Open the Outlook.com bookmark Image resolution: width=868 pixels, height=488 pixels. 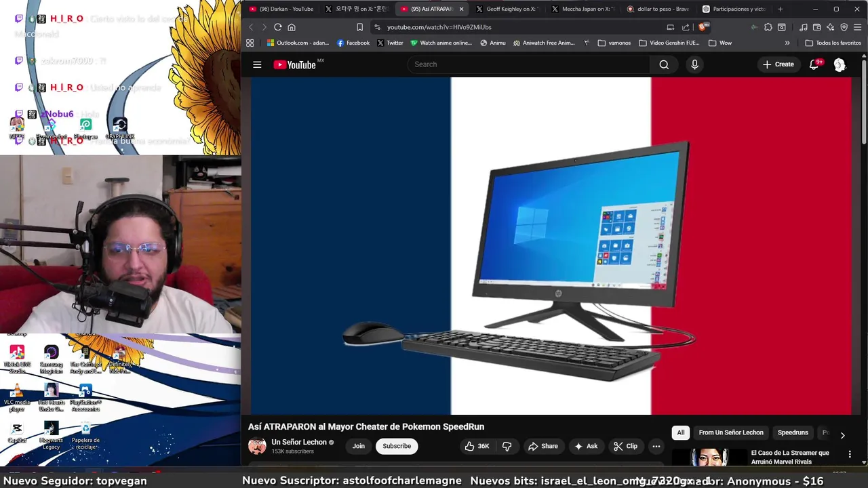(x=298, y=43)
